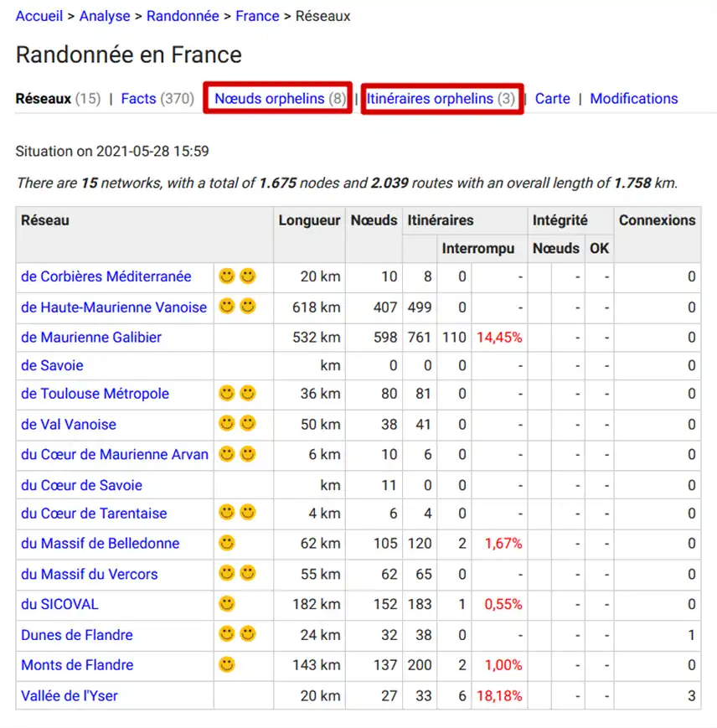Viewport: 717px width, 728px height.
Task: Click smiley icon beside Monts de Flandre
Action: [226, 665]
